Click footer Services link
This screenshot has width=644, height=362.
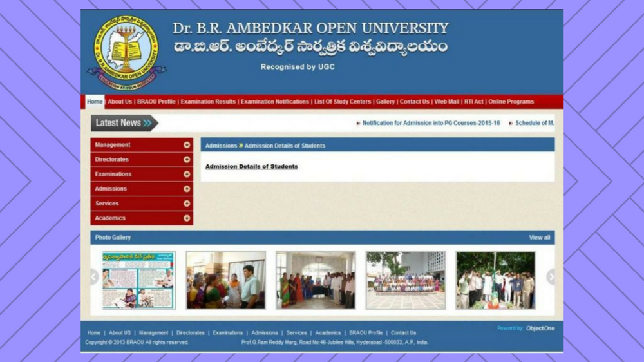[296, 333]
